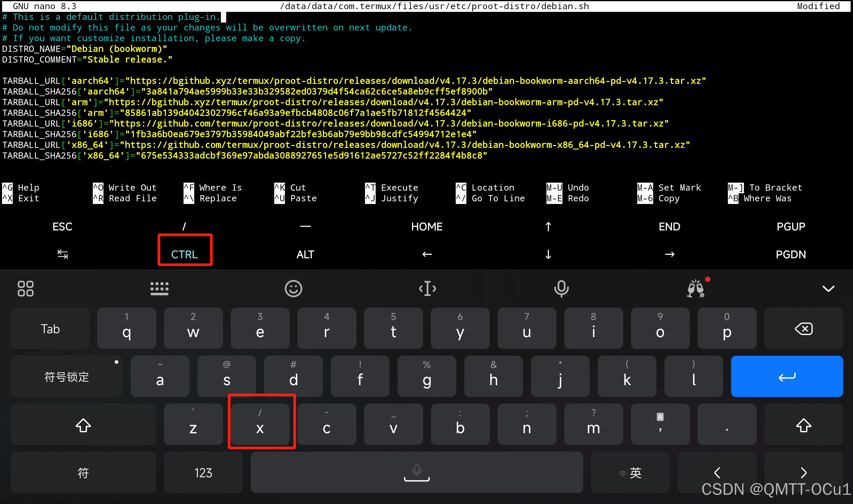Tap the keyboard right cursor chevron key
This screenshot has height=504, width=853.
pos(803,473)
